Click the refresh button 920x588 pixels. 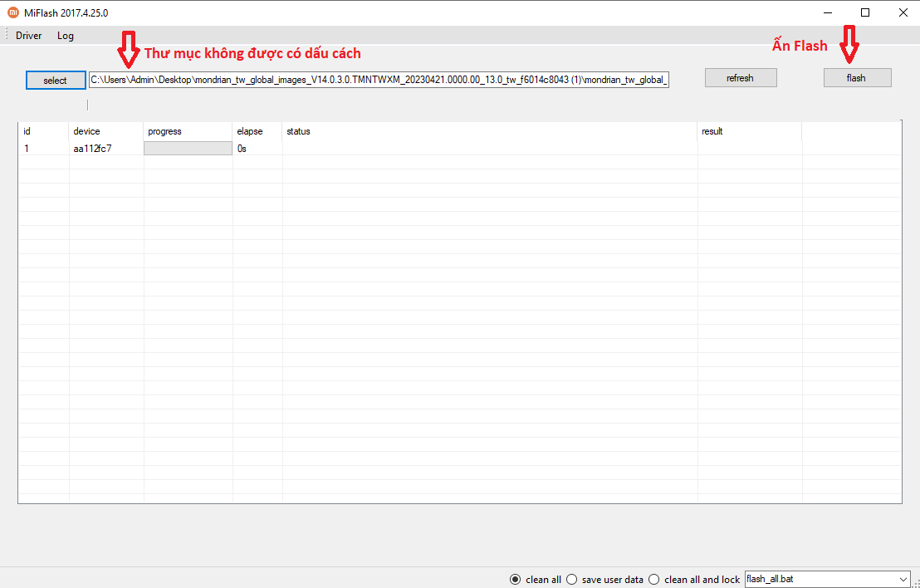[741, 78]
